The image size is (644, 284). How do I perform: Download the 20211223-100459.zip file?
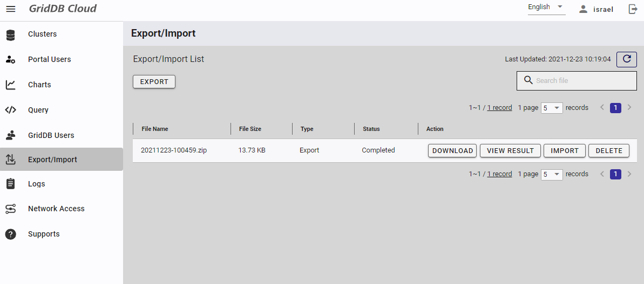coord(452,151)
